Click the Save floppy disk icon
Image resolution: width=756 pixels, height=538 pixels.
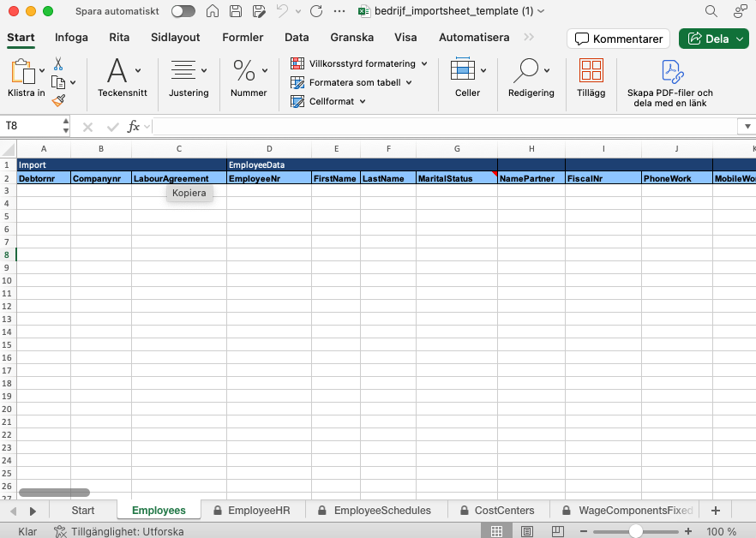(236, 12)
